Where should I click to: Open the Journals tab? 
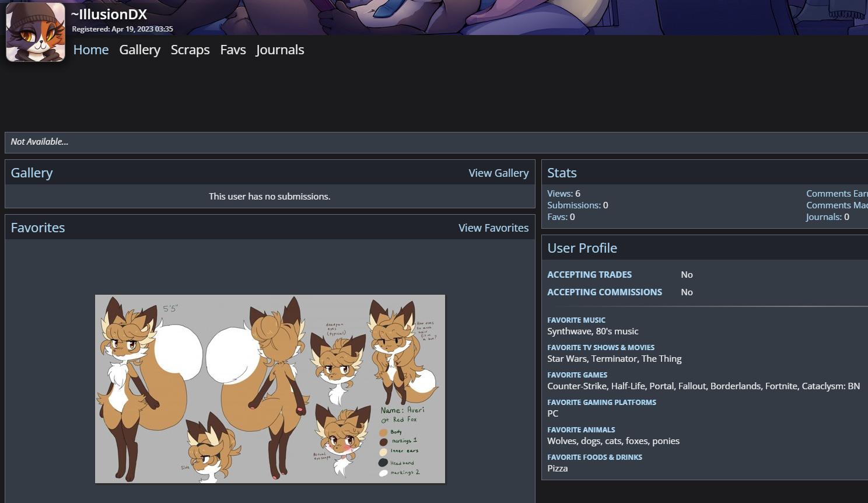click(x=280, y=50)
